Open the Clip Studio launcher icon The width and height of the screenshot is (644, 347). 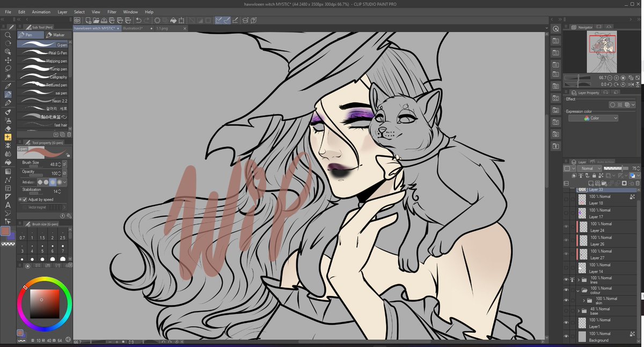tap(77, 20)
